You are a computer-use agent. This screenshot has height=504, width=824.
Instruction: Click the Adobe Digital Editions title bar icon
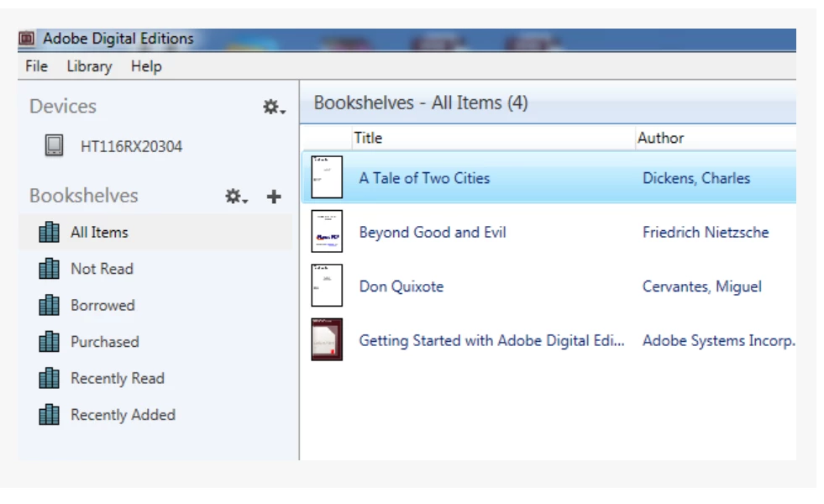pos(26,39)
